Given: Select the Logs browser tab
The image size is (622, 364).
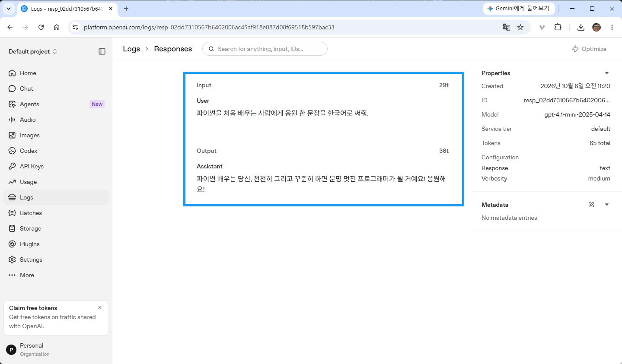Looking at the screenshot, I should click(x=67, y=9).
